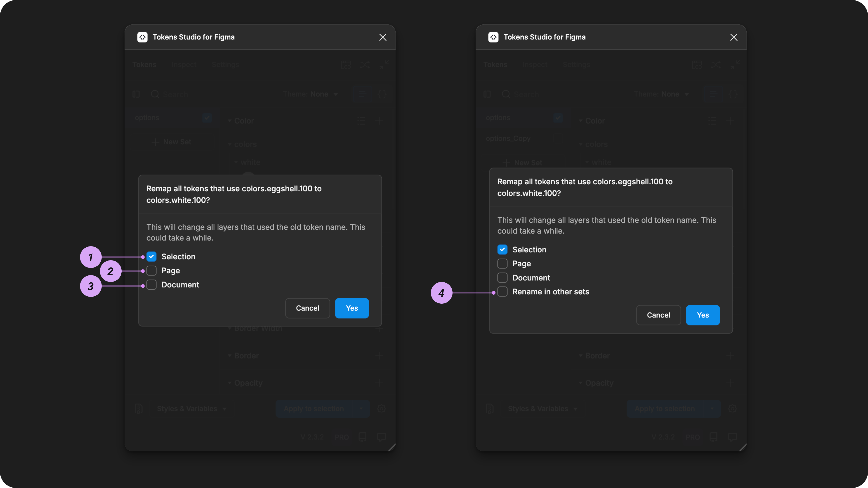
Task: Click Apply to selection in left window
Action: (314, 409)
